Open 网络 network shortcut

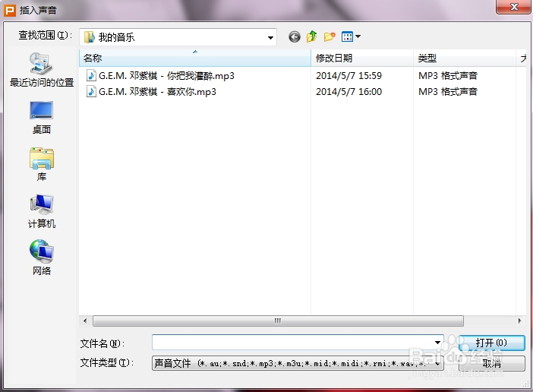[42, 258]
